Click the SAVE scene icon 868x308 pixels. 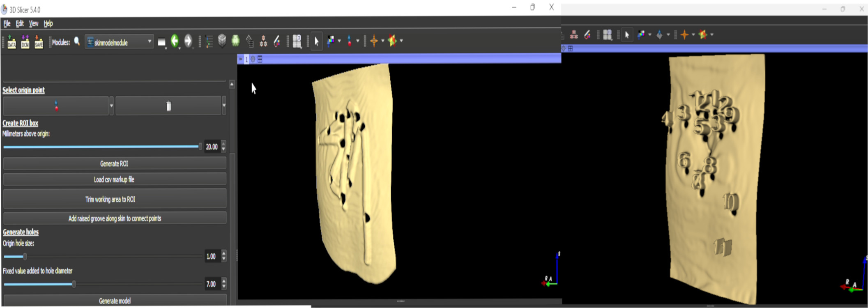tap(39, 41)
